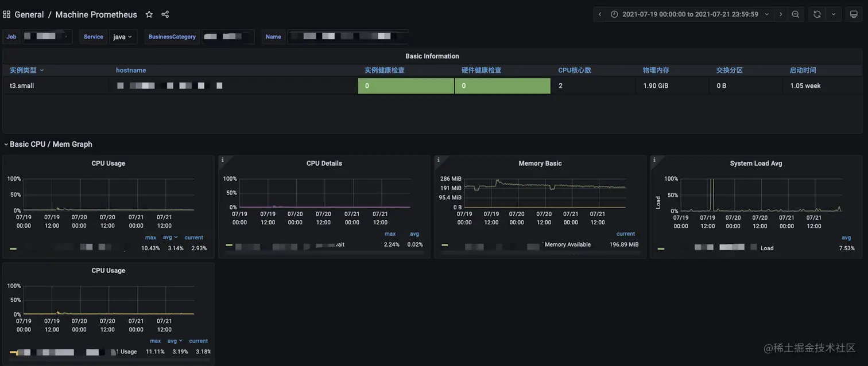Click Memory Available legend color swatch
Viewport: 868px width, 366px height.
coord(445,245)
